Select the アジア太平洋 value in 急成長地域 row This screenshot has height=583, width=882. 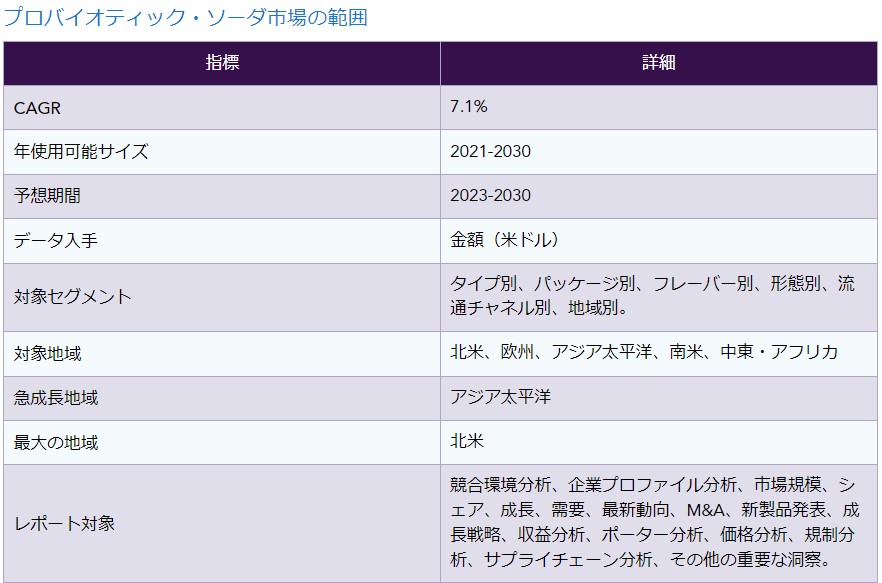coord(501,397)
